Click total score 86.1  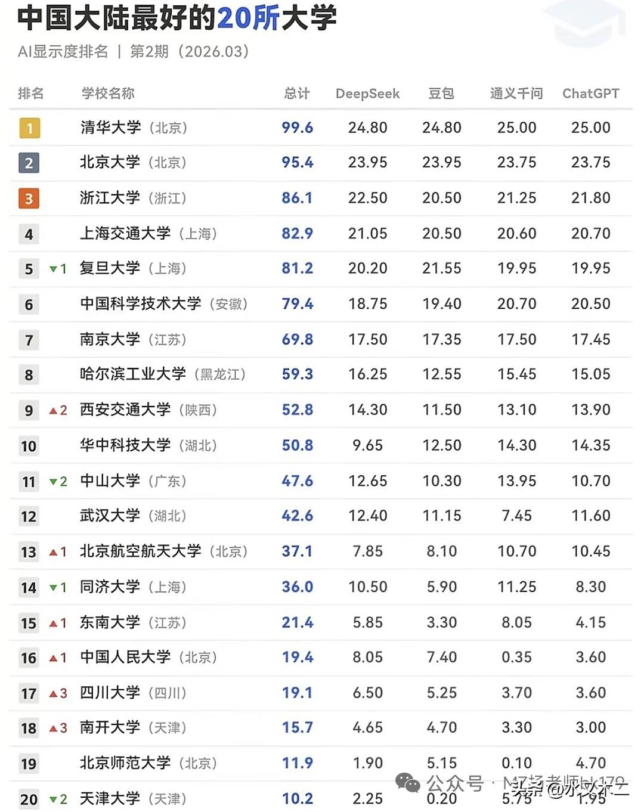298,198
